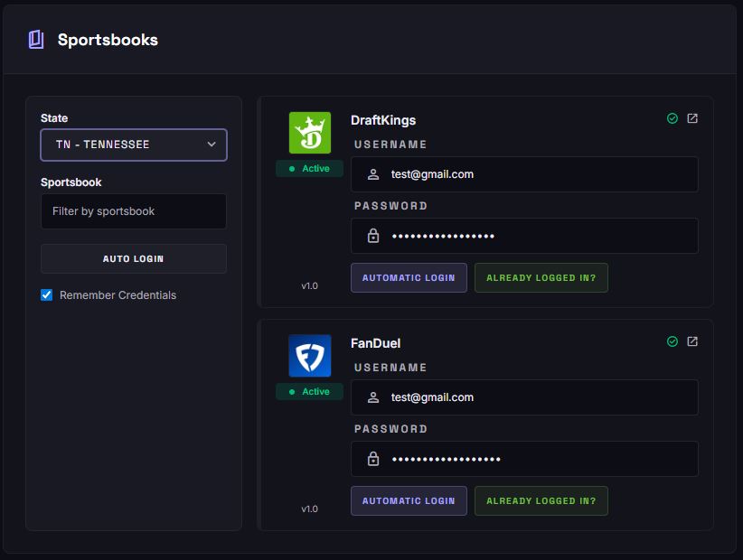Click FanDuel AUTOMATIC LOGIN button

[x=409, y=500]
